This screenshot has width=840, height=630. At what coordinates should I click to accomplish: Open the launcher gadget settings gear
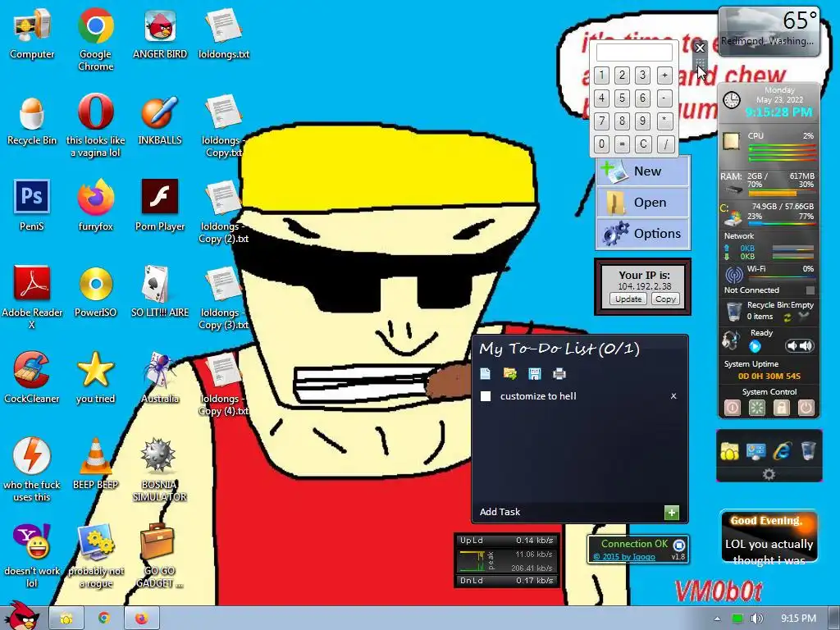click(x=769, y=474)
